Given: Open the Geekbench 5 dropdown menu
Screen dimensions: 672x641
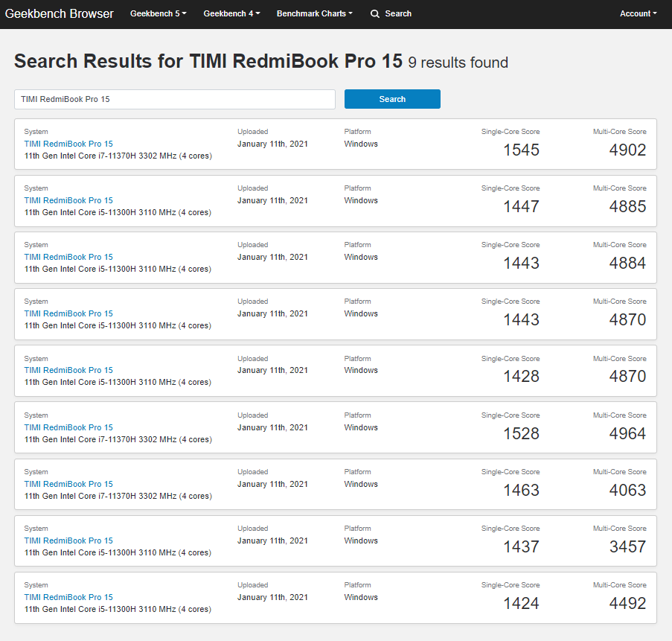Looking at the screenshot, I should click(x=159, y=13).
